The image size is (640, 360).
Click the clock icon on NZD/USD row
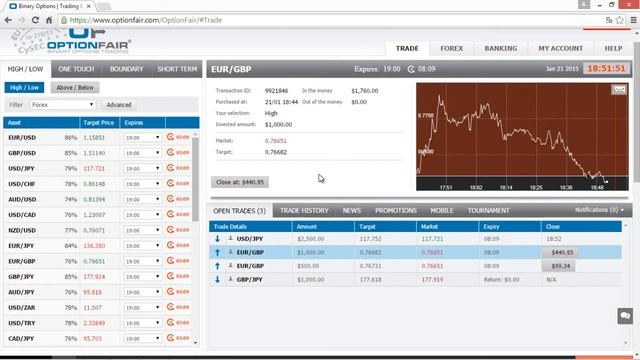(171, 230)
